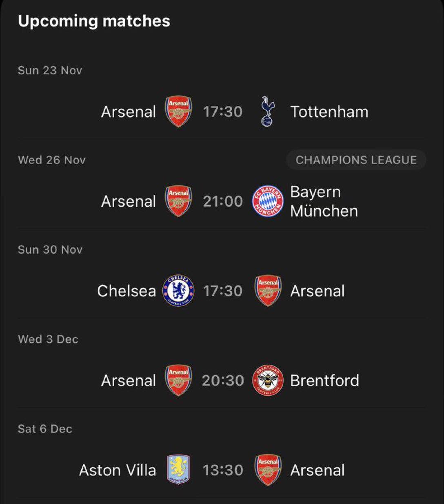444x504 pixels.
Task: Open the Chelsea club crest
Action: (x=178, y=291)
